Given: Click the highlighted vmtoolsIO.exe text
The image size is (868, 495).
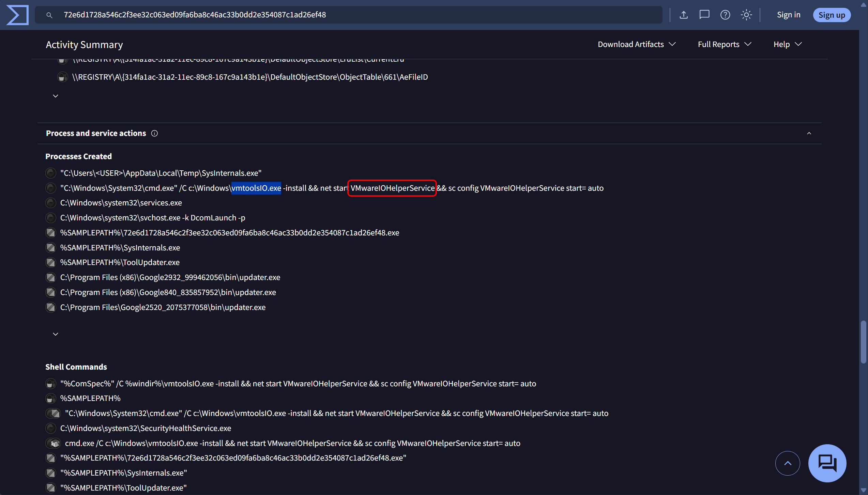Looking at the screenshot, I should pos(256,188).
